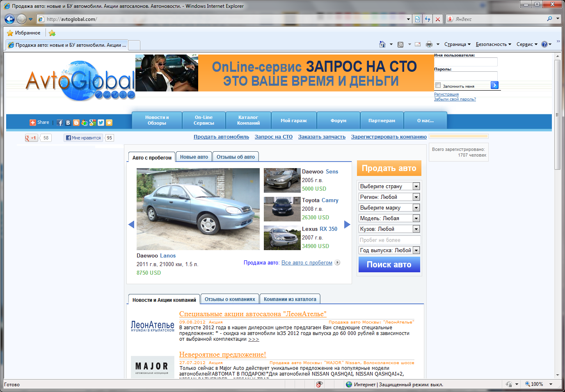
Task: Click the Read mail icon
Action: tap(418, 44)
